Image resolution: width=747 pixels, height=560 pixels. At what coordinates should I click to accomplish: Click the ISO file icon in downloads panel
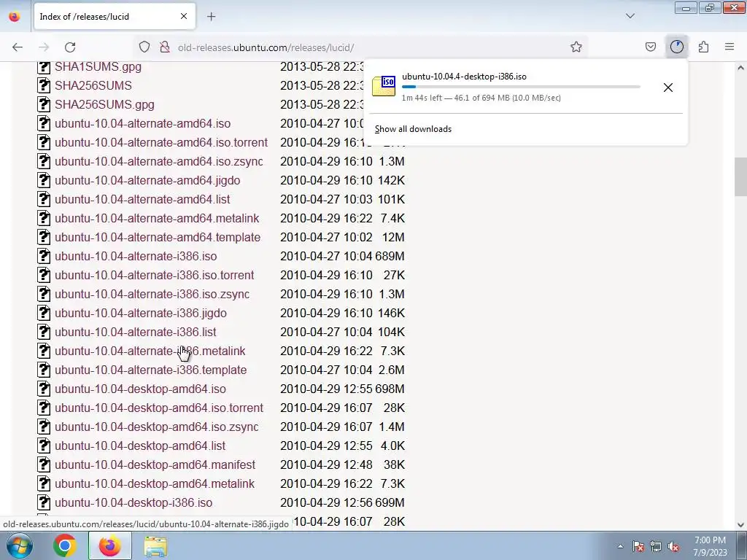pos(384,86)
